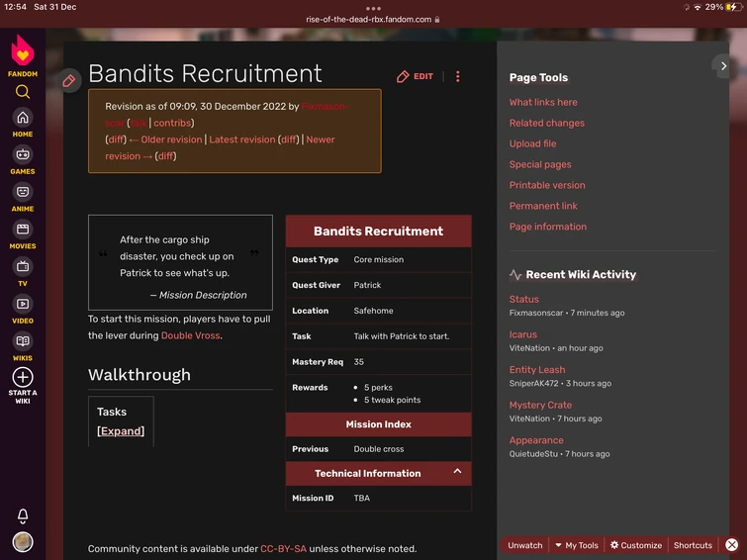Open Upload file link

(532, 143)
